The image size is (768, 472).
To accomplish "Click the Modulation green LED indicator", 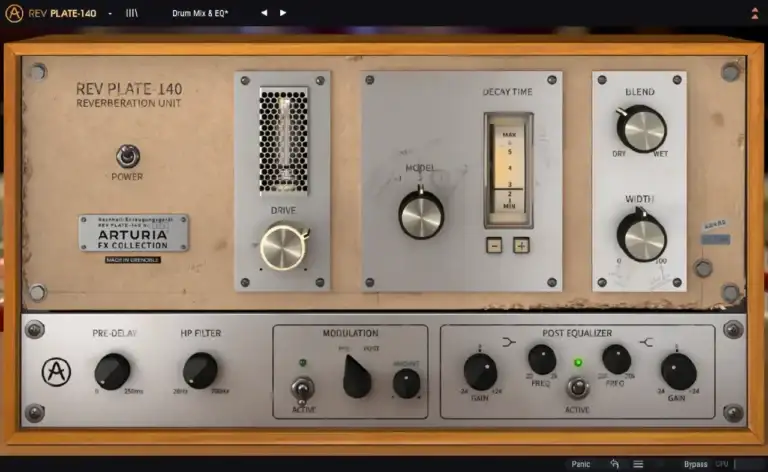I will 302,363.
